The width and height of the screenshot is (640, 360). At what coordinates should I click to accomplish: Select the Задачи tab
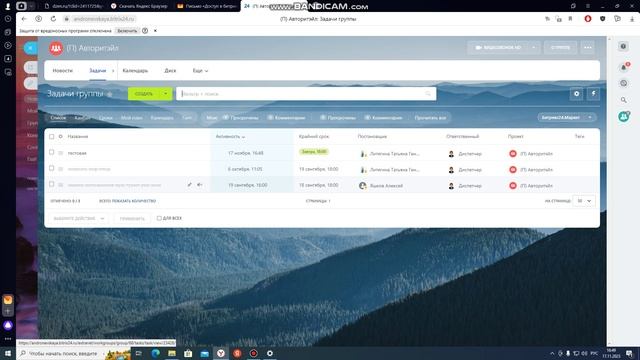pyautogui.click(x=98, y=71)
